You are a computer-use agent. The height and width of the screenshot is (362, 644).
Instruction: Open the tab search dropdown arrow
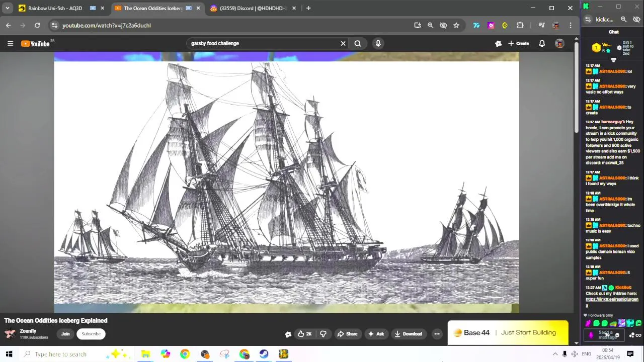pos(7,8)
